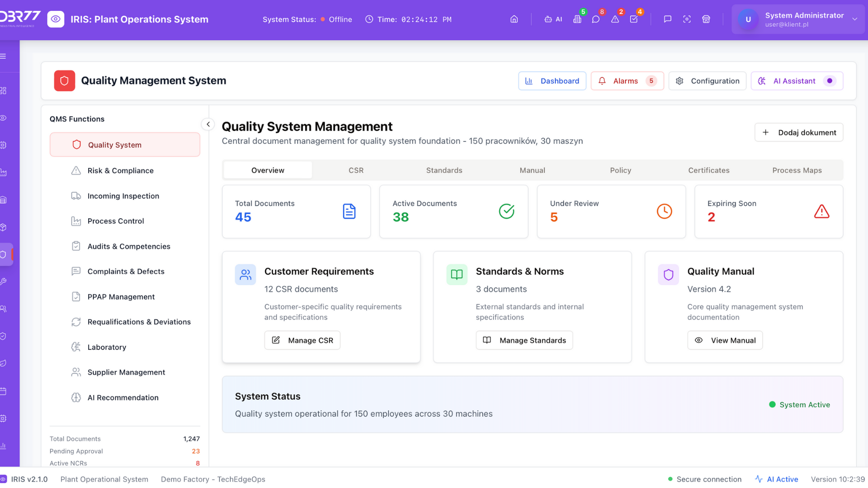Open tasks checkbox icon with badge 4
The width and height of the screenshot is (868, 488).
click(x=634, y=19)
